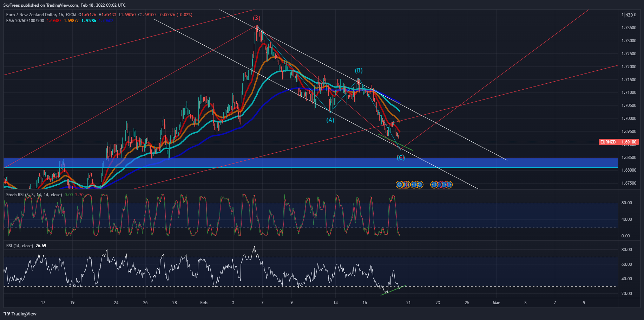
Task: Click the 60.00 level on RSI scale
Action: click(x=626, y=264)
